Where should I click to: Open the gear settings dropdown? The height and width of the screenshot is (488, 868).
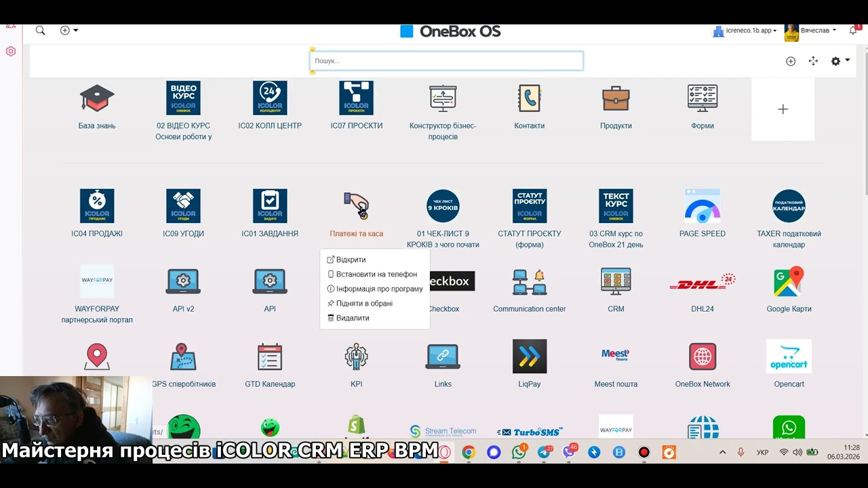pyautogui.click(x=840, y=61)
